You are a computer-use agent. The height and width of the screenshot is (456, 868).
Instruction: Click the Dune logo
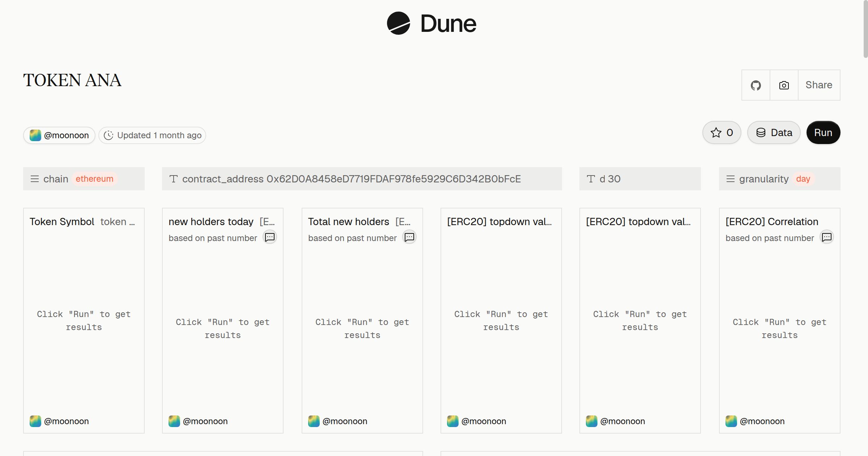431,24
